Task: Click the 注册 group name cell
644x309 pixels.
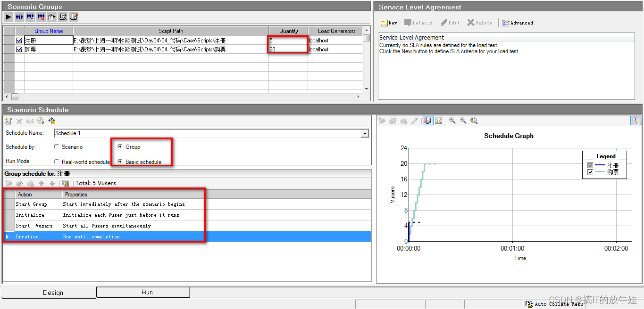Action: [49, 41]
